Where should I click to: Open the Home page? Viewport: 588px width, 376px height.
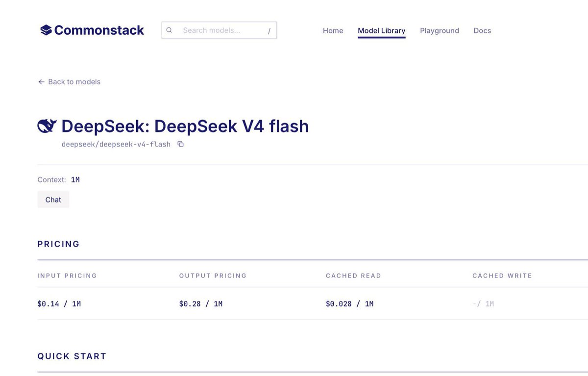pos(333,30)
